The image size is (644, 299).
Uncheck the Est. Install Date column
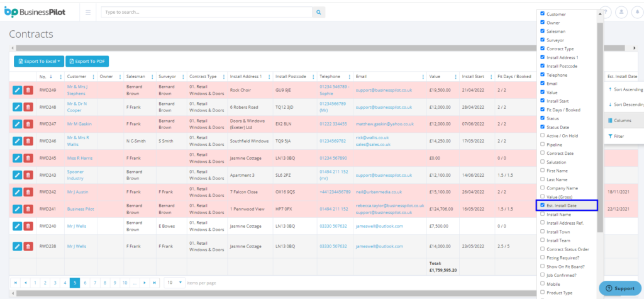(542, 205)
